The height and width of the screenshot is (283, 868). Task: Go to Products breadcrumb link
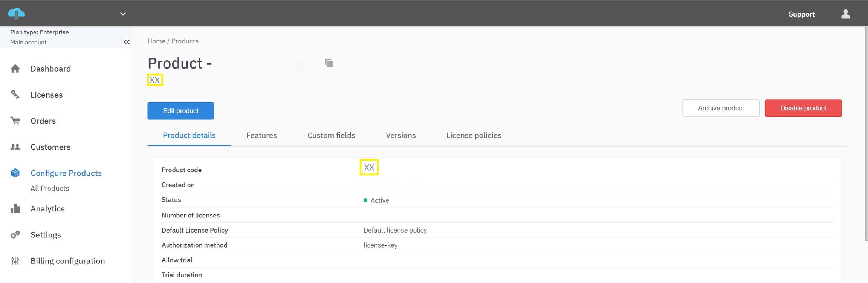[185, 41]
